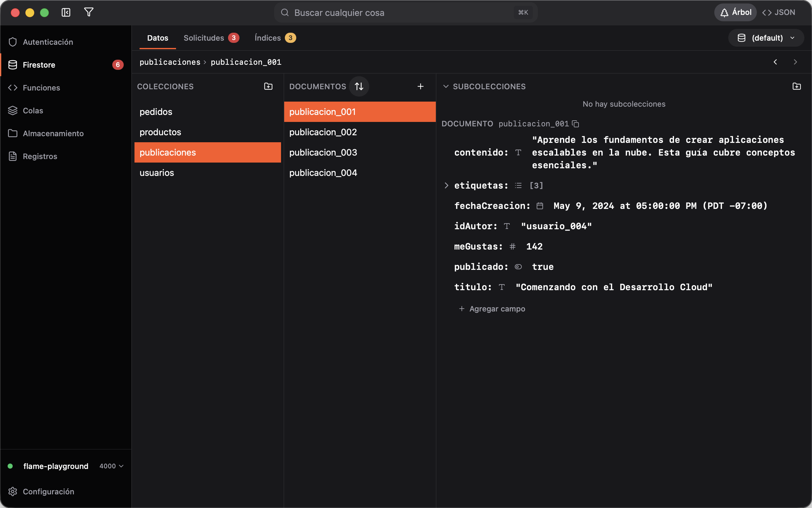Click the publicado value true
The width and height of the screenshot is (812, 508).
[x=543, y=267]
